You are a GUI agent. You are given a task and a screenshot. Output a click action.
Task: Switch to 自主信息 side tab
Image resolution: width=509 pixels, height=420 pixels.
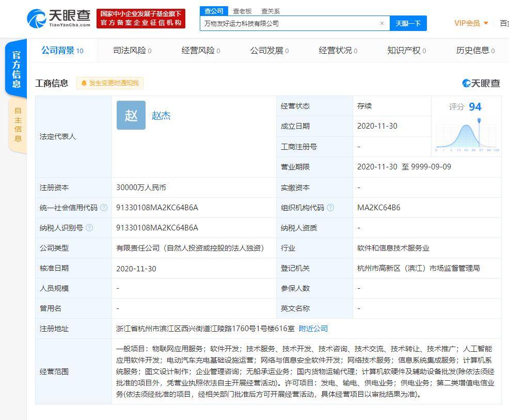pyautogui.click(x=18, y=125)
